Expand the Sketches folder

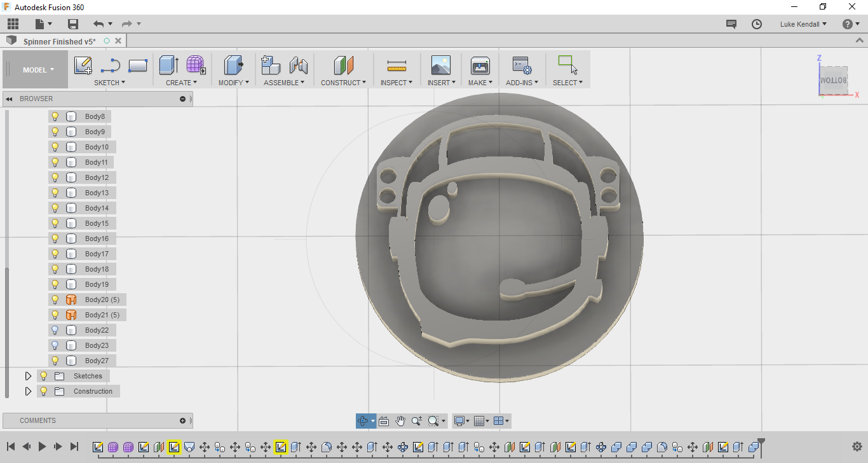[28, 376]
